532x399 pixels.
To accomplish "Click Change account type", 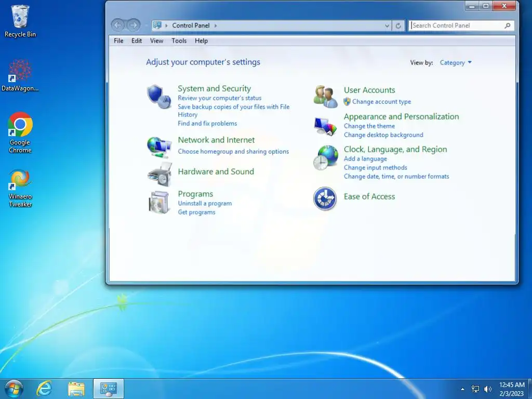I will coord(381,101).
